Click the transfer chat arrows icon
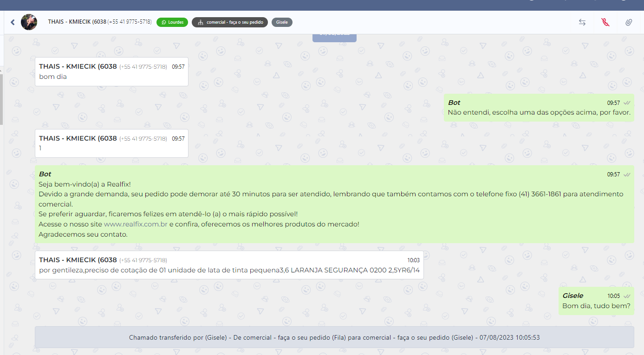 pyautogui.click(x=582, y=22)
